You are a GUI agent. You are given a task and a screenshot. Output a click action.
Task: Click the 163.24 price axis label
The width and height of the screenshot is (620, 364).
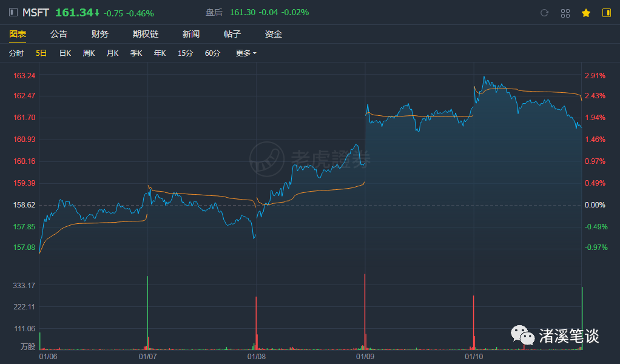tap(24, 75)
